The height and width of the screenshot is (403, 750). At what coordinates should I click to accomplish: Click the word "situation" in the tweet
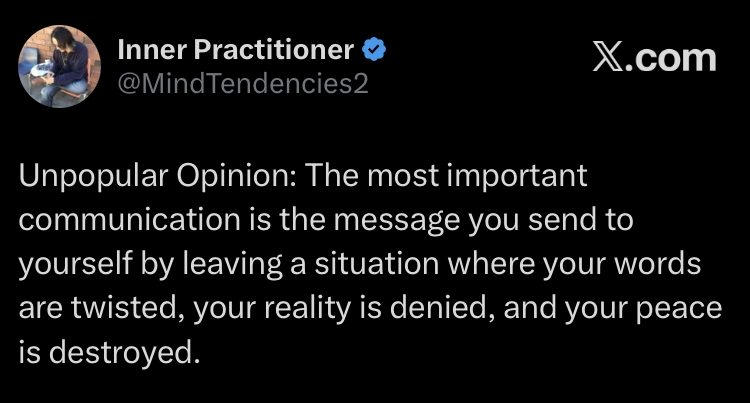(x=368, y=264)
